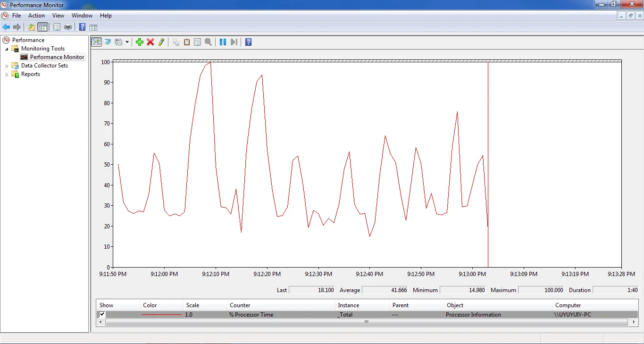Click the Parent column header

[417, 305]
